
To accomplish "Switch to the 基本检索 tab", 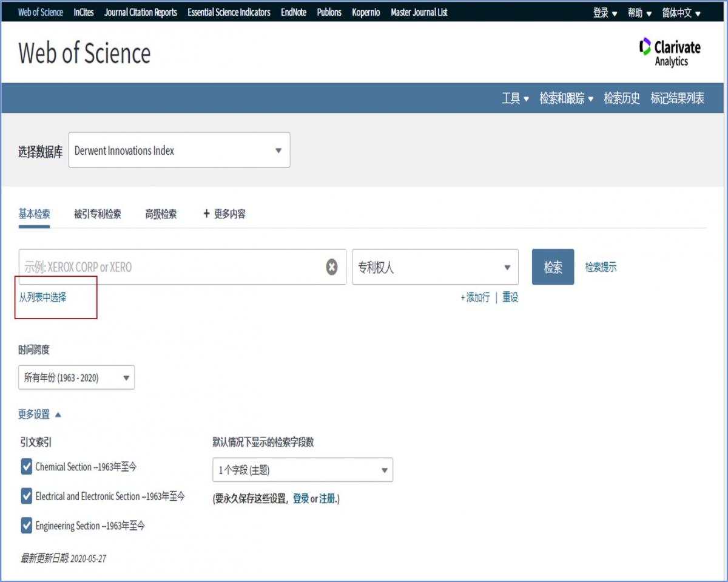I will point(34,214).
